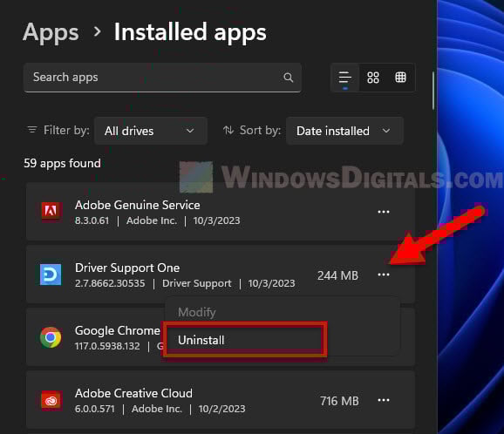Go back to Apps breadcrumb
This screenshot has width=504, height=434.
click(51, 32)
